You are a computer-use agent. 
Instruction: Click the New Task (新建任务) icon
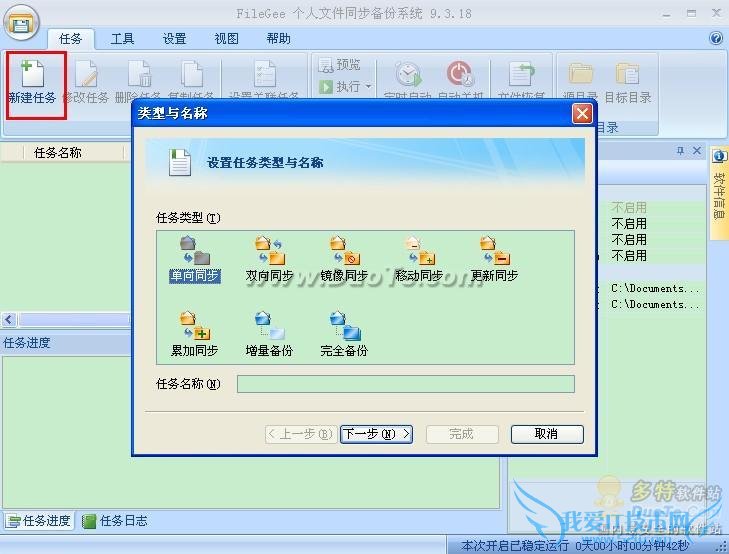[x=33, y=74]
